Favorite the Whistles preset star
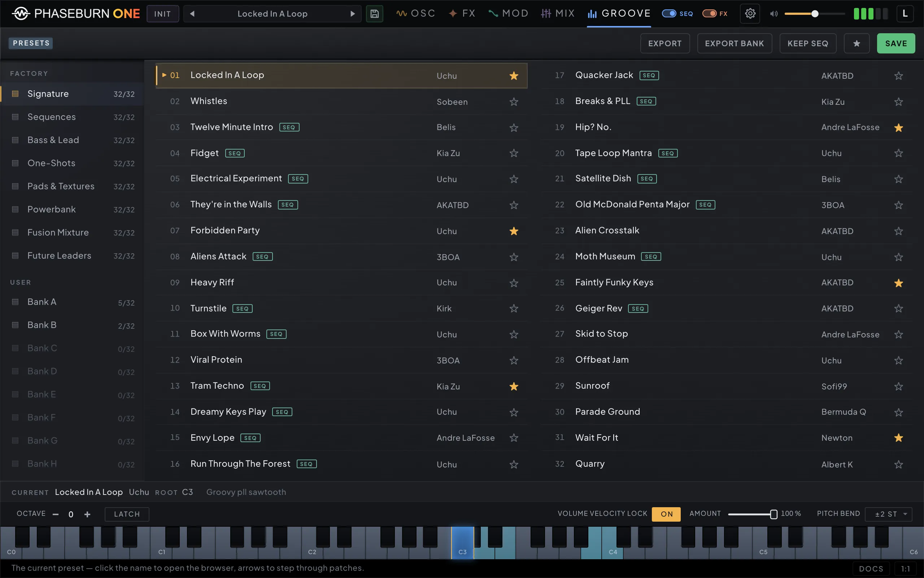This screenshot has width=924, height=578. pyautogui.click(x=514, y=102)
